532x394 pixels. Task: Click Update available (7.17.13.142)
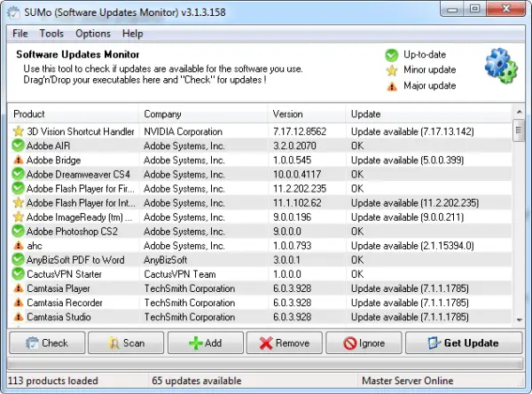click(412, 131)
